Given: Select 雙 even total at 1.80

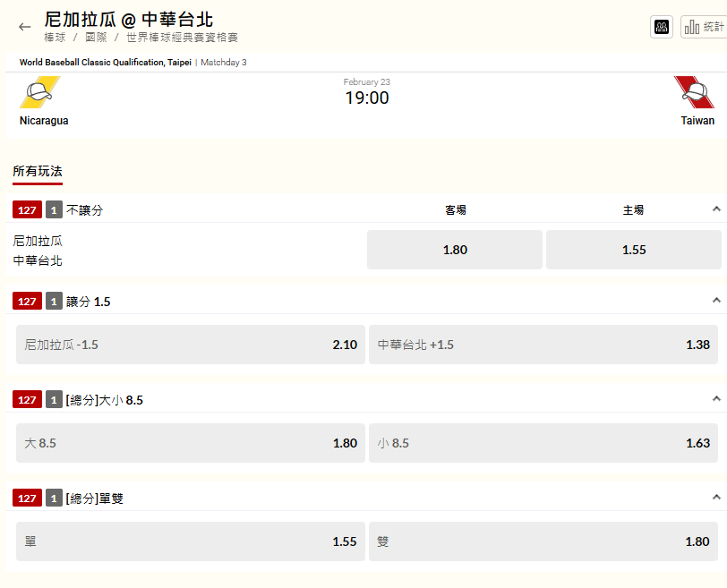Looking at the screenshot, I should point(543,541).
